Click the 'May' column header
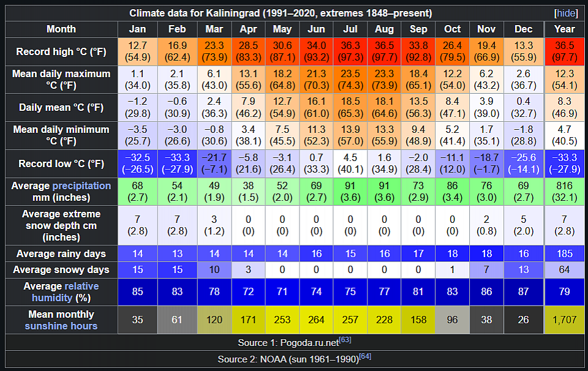588x371 pixels. pos(282,29)
